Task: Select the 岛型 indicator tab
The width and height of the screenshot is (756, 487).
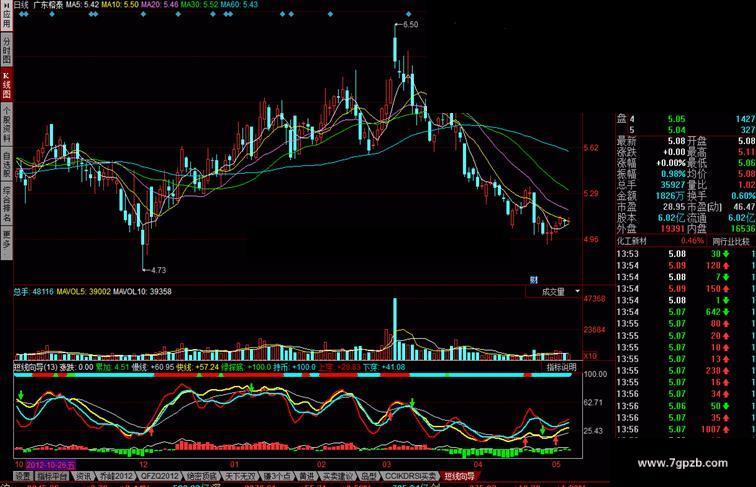Action: (x=370, y=476)
